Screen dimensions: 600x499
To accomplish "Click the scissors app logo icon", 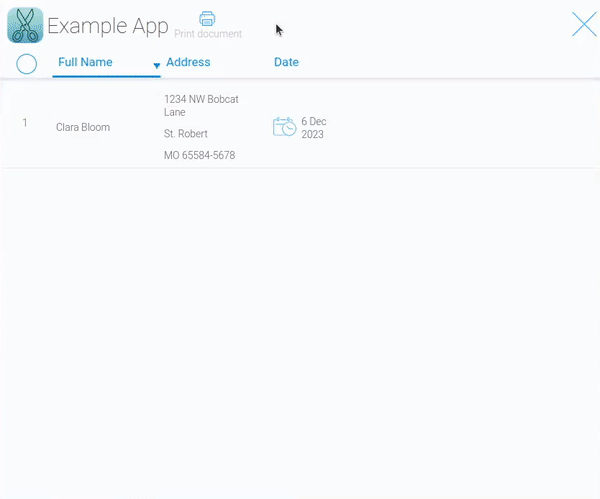I will pos(25,25).
